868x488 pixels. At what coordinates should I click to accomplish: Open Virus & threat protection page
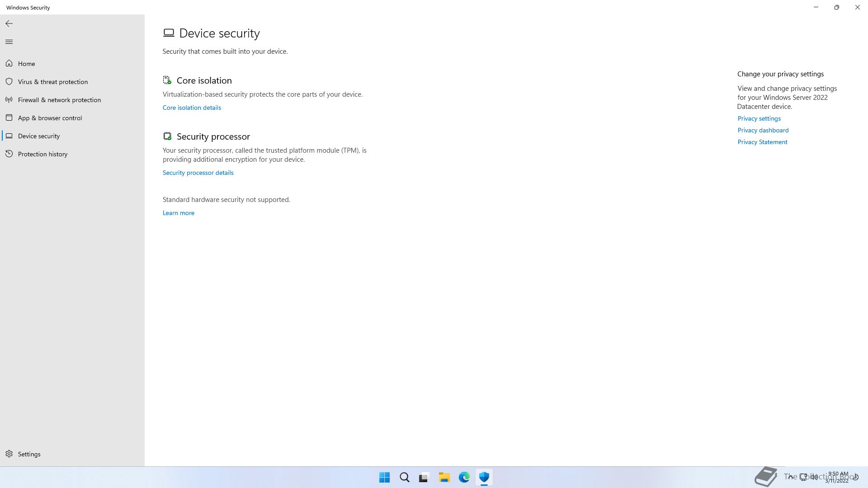tap(53, 82)
